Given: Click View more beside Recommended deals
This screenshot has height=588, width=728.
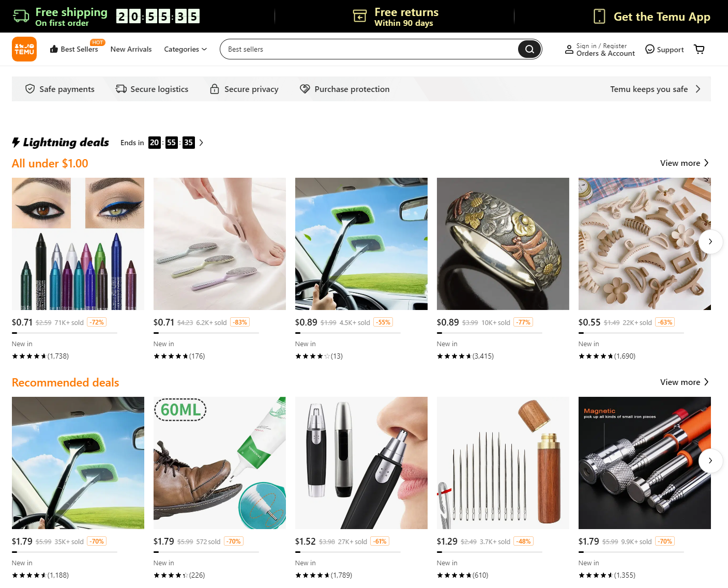Looking at the screenshot, I should click(x=685, y=382).
